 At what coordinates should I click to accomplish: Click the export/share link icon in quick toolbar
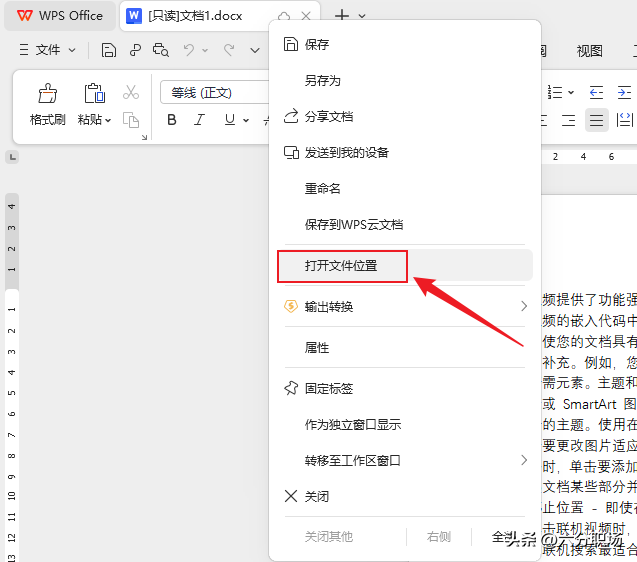[135, 50]
